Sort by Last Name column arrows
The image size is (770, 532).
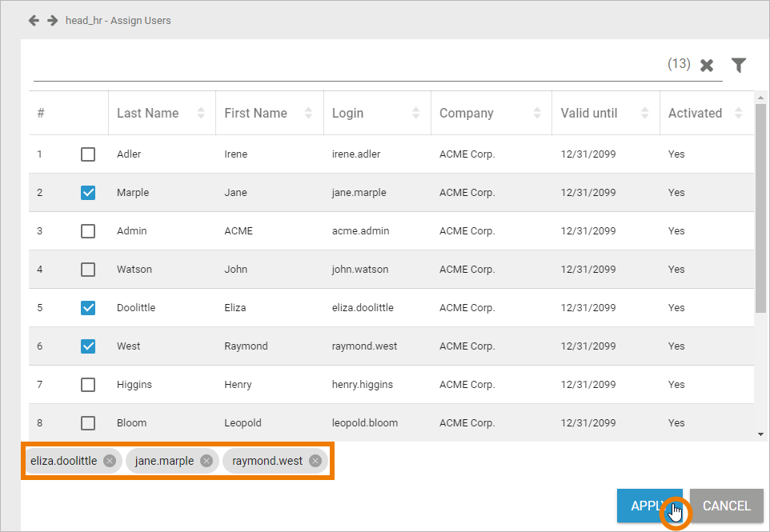click(201, 114)
